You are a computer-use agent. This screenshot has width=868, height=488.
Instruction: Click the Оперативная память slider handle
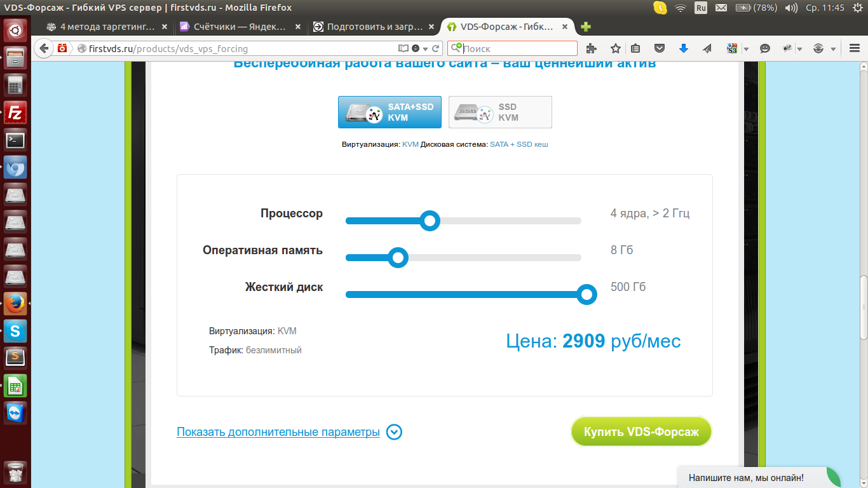398,258
